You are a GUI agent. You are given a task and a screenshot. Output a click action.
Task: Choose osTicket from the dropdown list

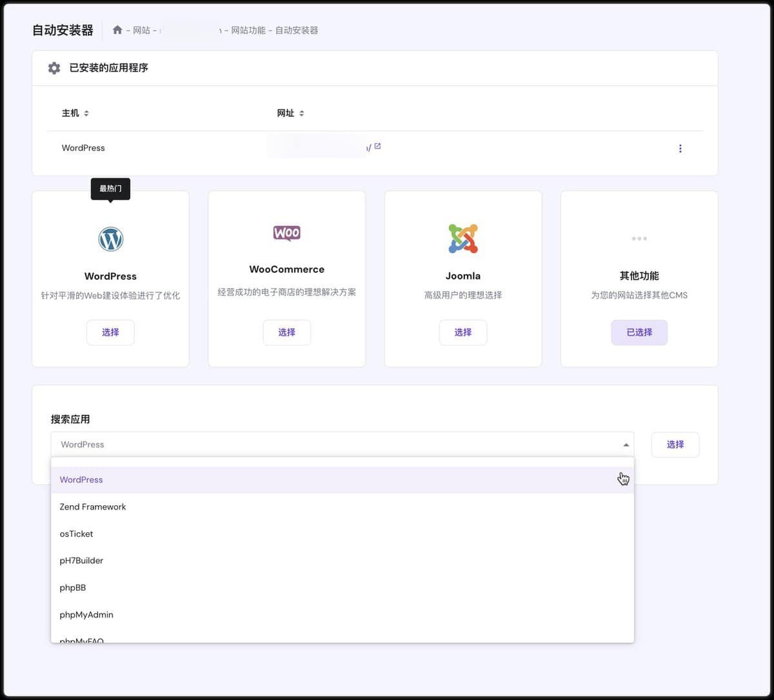pos(342,534)
